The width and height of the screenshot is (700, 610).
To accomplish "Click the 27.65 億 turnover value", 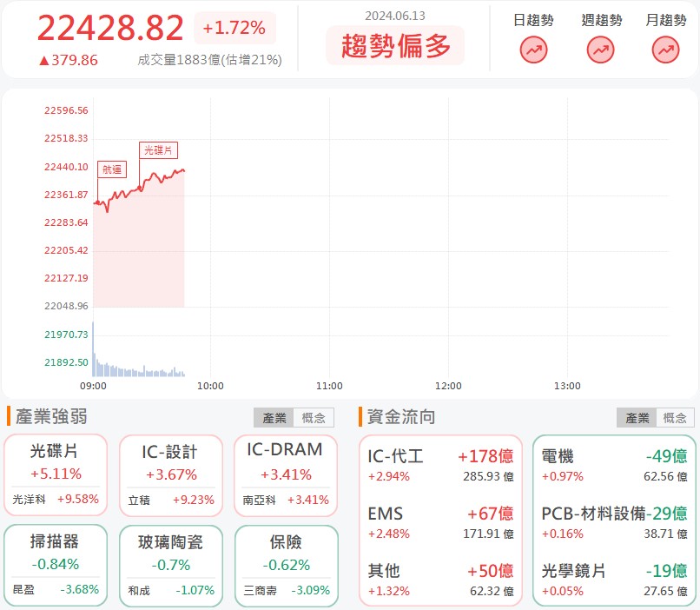I will coord(665,591).
